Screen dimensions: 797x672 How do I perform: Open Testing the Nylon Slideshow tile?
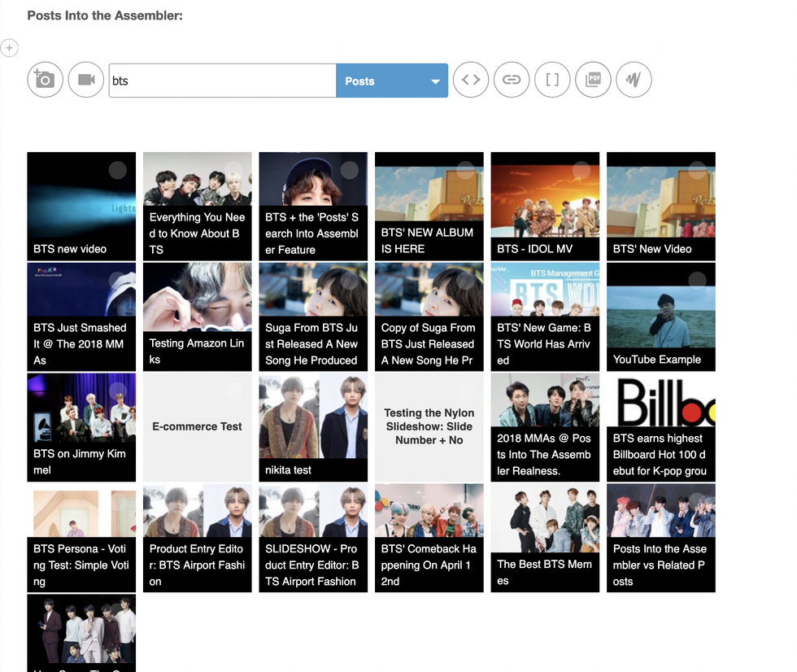tap(429, 427)
